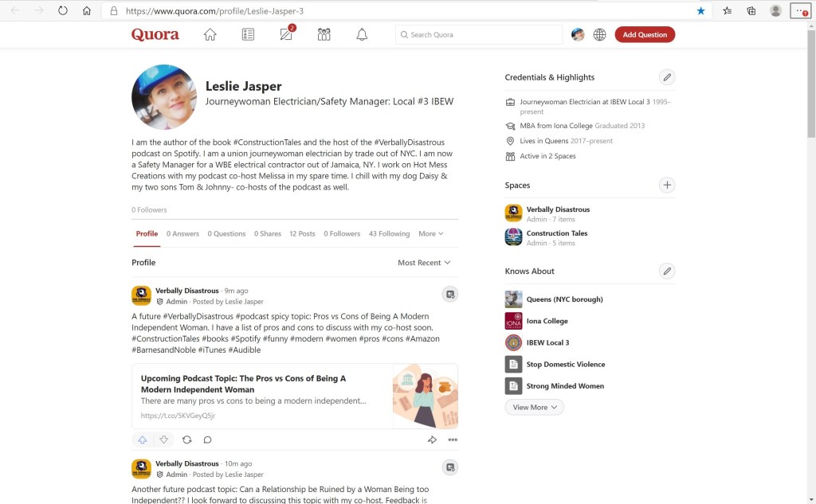Edit Credentials & Highlights with pencil icon
This screenshot has width=816, height=504.
[x=667, y=77]
